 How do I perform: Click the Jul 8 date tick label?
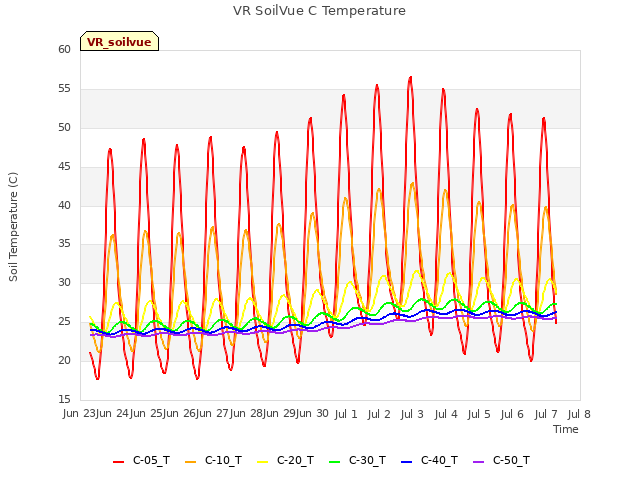(579, 414)
